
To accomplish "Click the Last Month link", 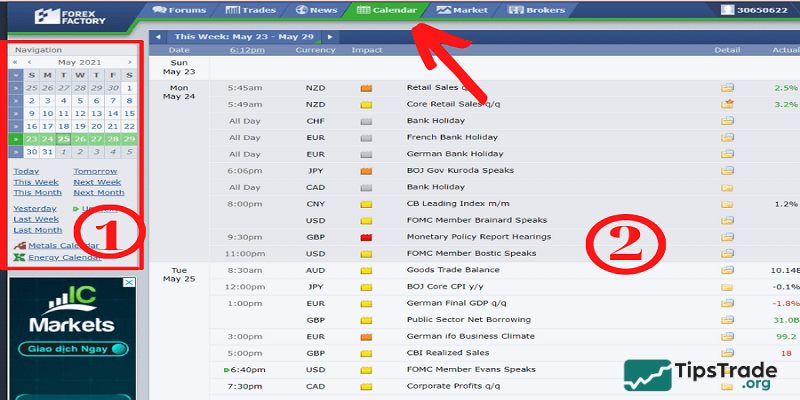I will pos(37,230).
